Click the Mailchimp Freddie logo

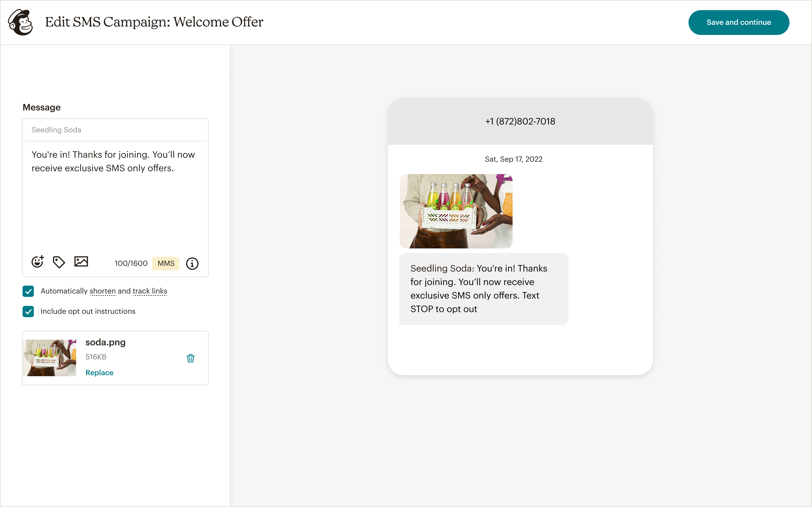[21, 22]
